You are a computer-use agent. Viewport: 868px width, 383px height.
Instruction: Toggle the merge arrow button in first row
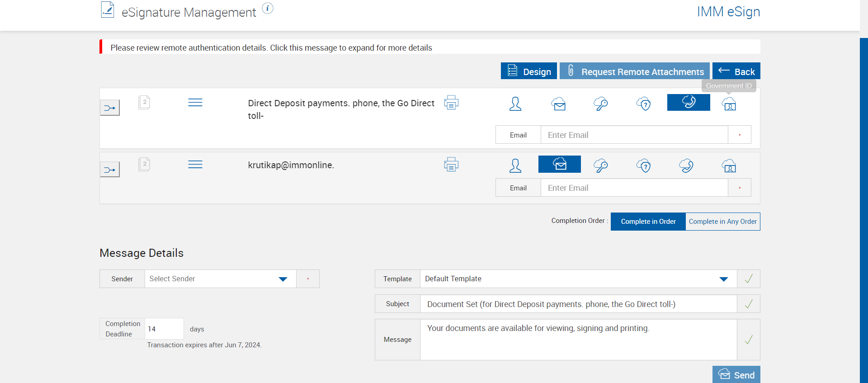pyautogui.click(x=110, y=108)
